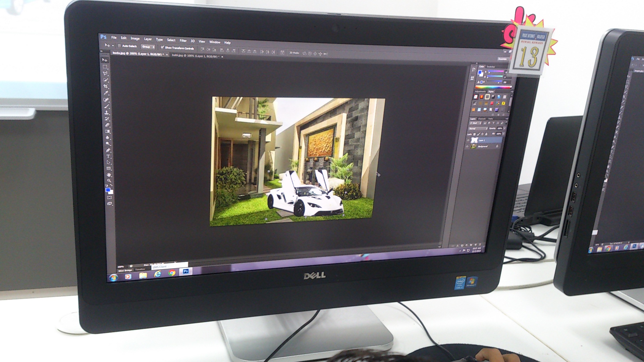
Task: Open the Mini Bridge panel tab
Action: tap(125, 270)
